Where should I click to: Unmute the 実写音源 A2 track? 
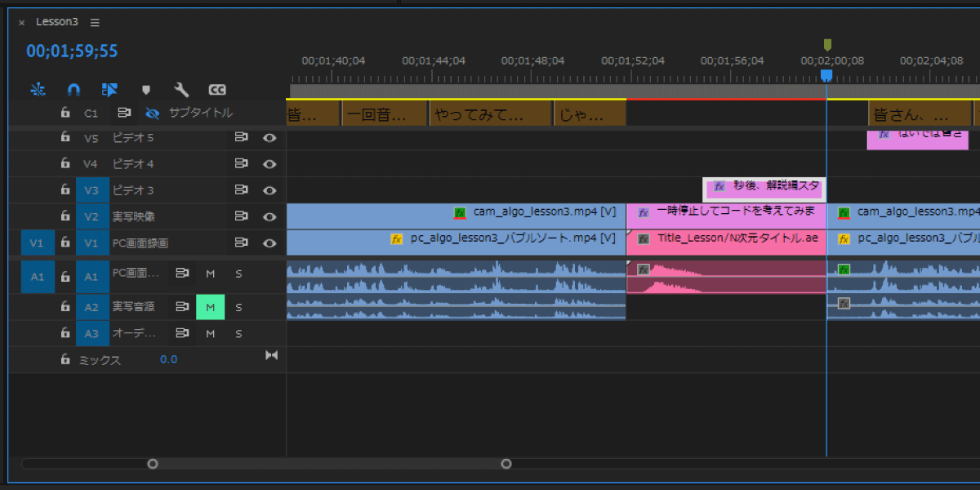(x=210, y=307)
